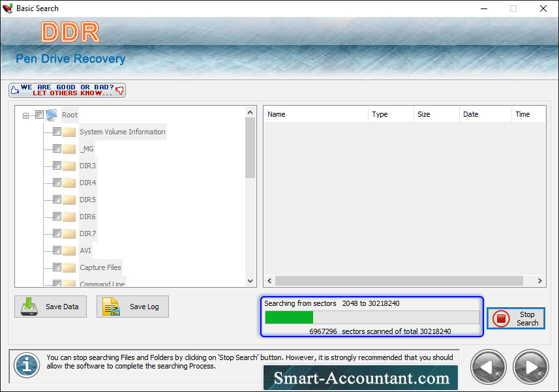The image size is (559, 392).
Task: Click the file list scroll right arrow
Action: click(539, 281)
